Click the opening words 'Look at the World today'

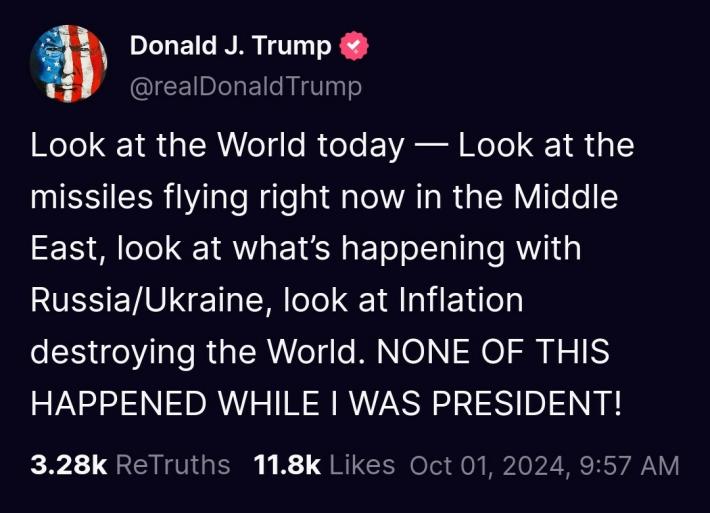tap(216, 145)
